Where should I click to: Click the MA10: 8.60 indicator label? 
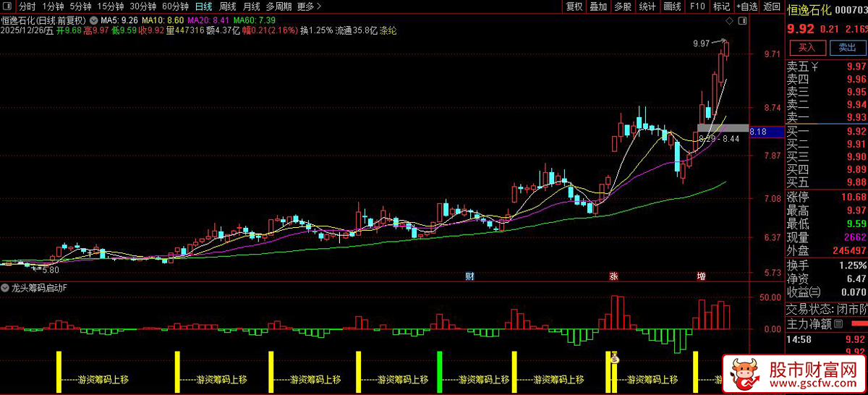click(163, 20)
